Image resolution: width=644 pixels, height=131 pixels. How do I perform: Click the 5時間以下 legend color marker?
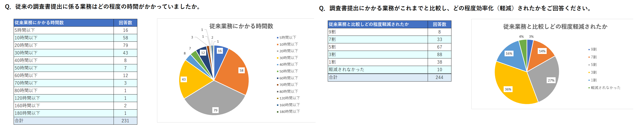point(277,38)
